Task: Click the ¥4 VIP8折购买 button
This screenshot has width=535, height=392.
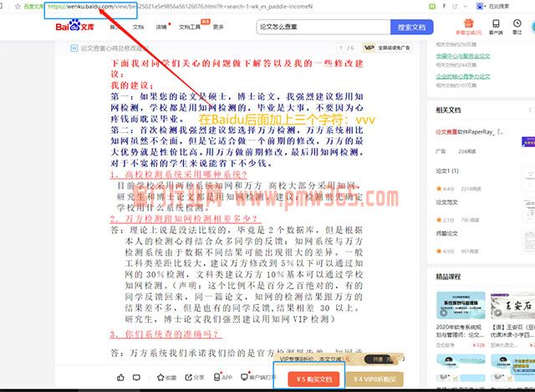Action: pyautogui.click(x=374, y=379)
